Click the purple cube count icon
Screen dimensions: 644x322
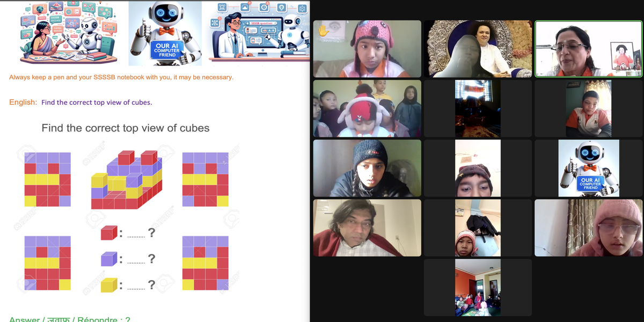click(108, 259)
